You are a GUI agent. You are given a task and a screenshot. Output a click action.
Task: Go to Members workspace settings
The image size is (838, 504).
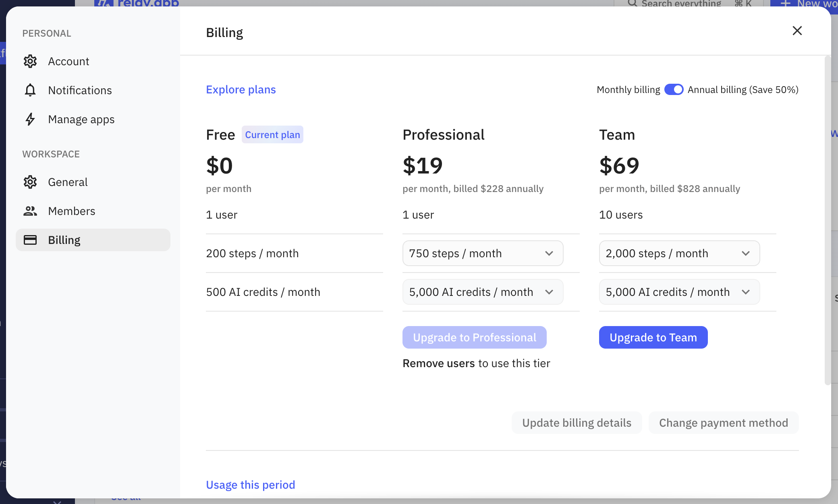tap(71, 211)
